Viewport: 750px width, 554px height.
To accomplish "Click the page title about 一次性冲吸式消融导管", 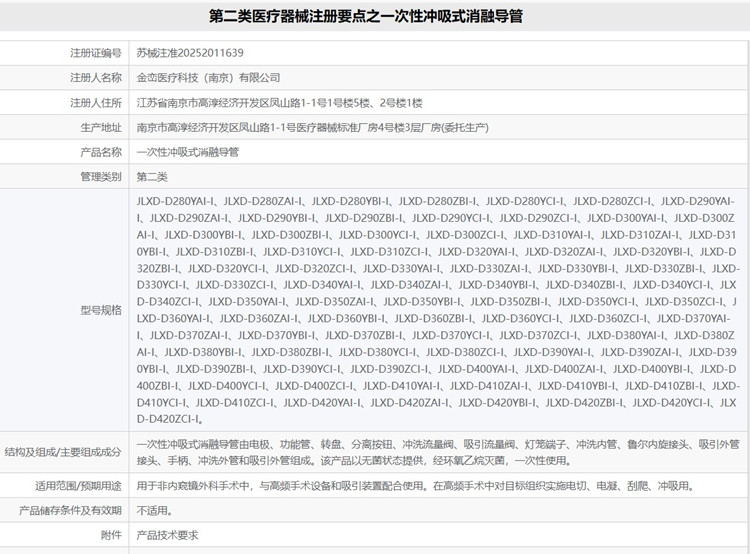I will coord(365,17).
